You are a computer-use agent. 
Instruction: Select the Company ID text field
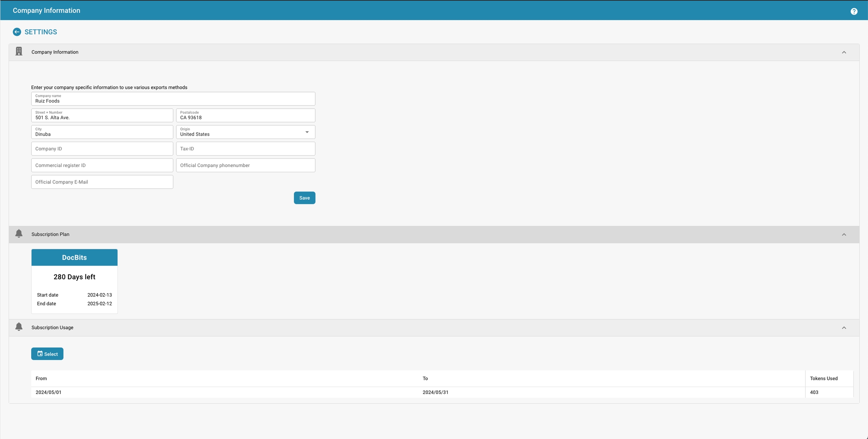point(102,149)
